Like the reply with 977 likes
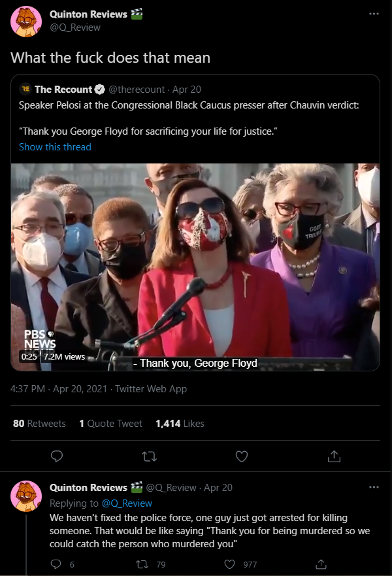 coord(229,564)
